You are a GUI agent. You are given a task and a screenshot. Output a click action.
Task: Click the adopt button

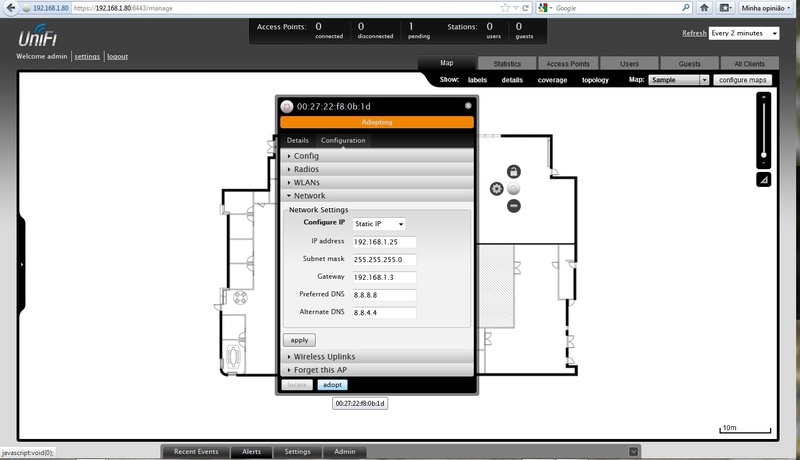pyautogui.click(x=332, y=385)
